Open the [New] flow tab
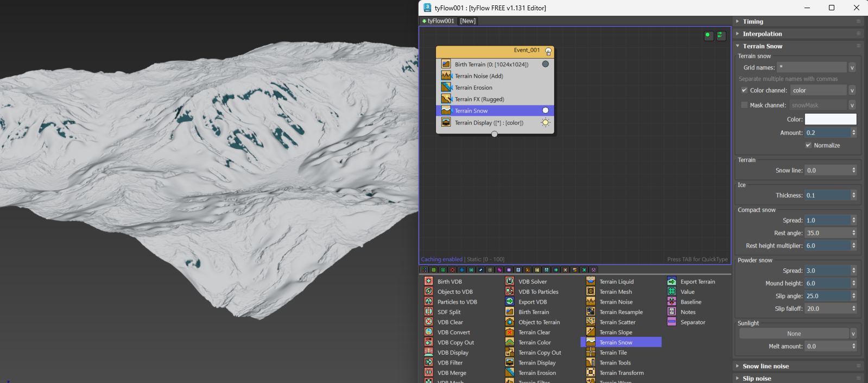868x383 pixels. point(468,21)
